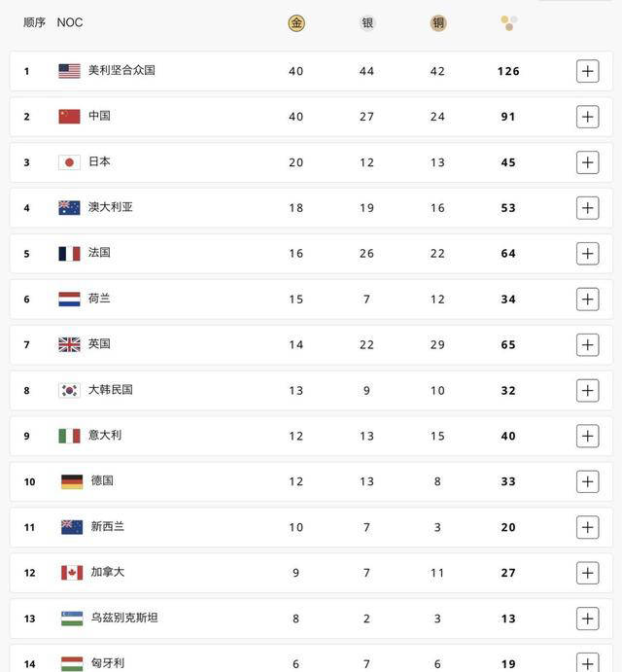This screenshot has height=672, width=622.
Task: Click the NOC column header
Action: pyautogui.click(x=70, y=22)
